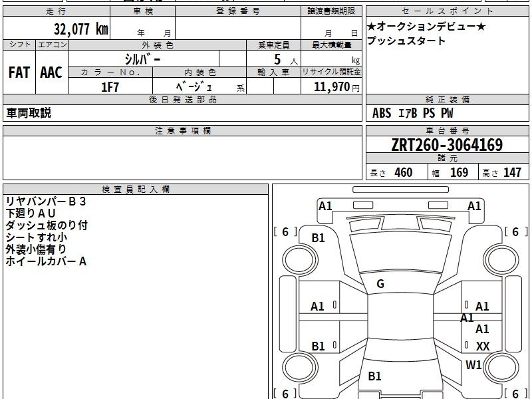Click the 車検 header cell

143,11
